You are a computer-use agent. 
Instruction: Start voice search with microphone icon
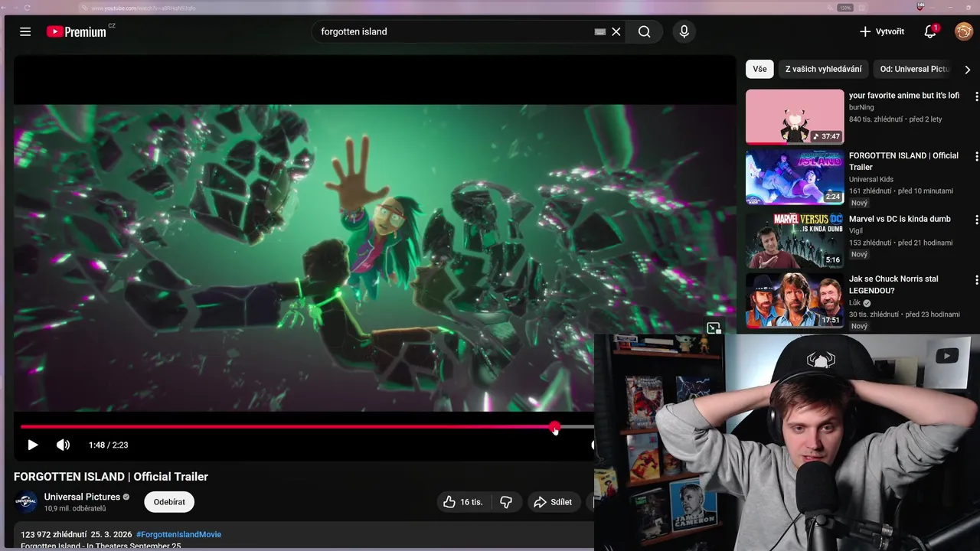(x=684, y=31)
